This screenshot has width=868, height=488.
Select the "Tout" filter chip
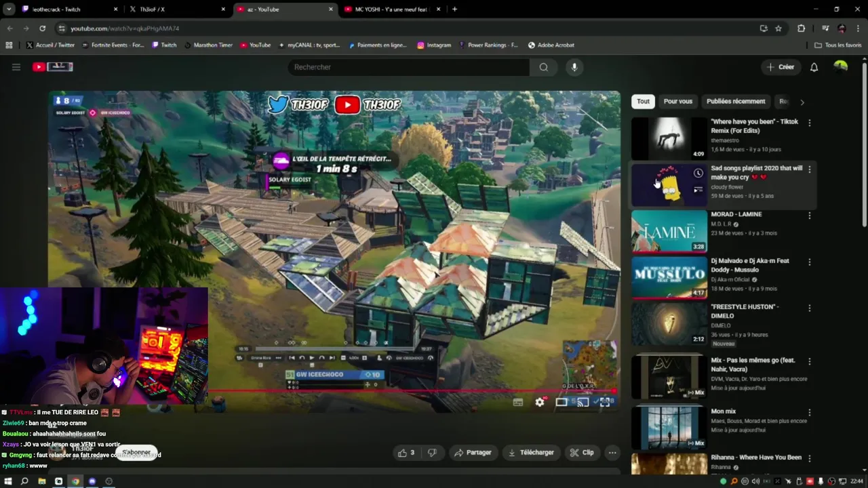[643, 102]
